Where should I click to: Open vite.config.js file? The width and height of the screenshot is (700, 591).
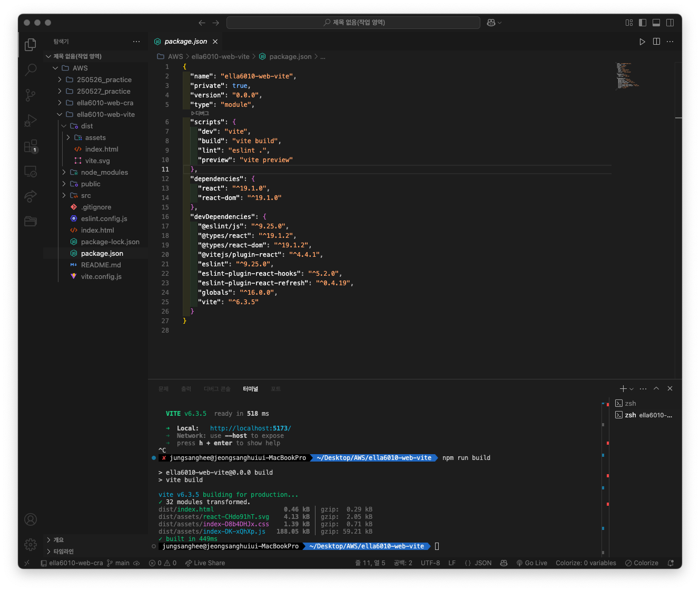(101, 276)
